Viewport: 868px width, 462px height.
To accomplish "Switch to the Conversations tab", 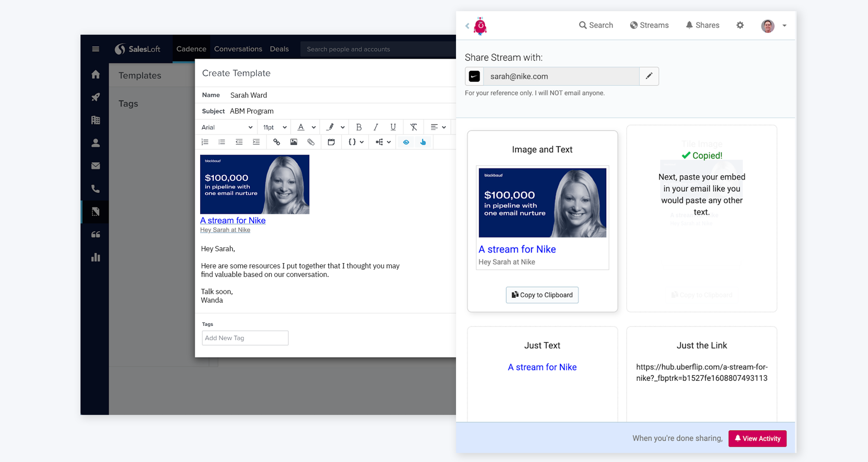I will (x=238, y=49).
